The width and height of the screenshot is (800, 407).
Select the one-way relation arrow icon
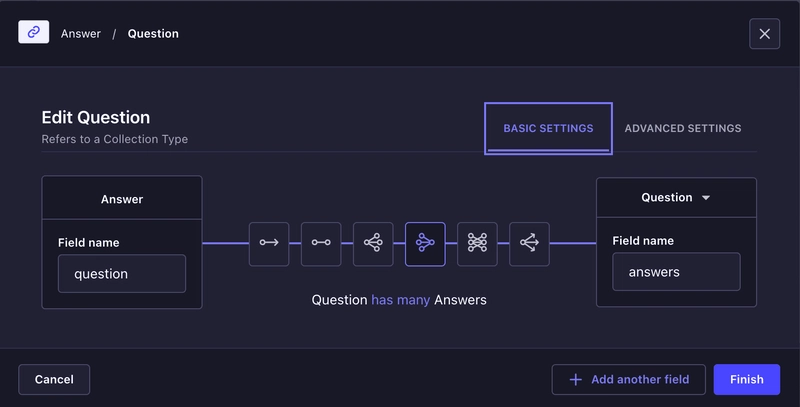pos(269,244)
